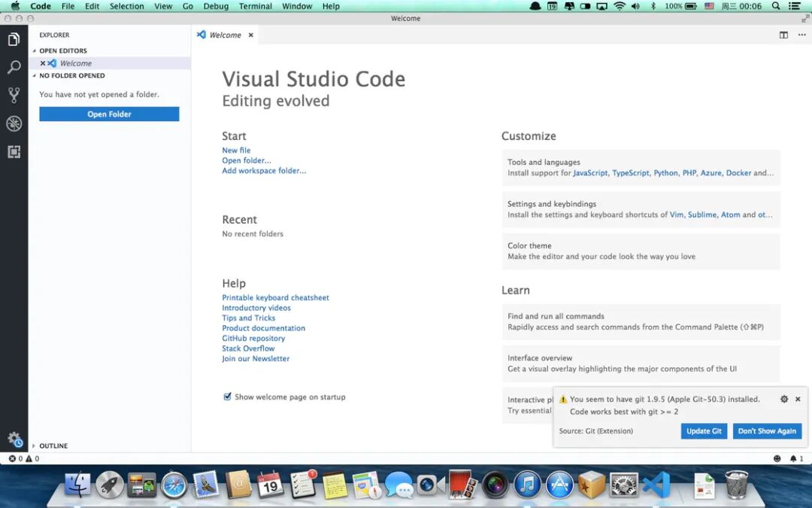Open the Search view in activity bar
This screenshot has width=812, height=508.
tap(14, 67)
